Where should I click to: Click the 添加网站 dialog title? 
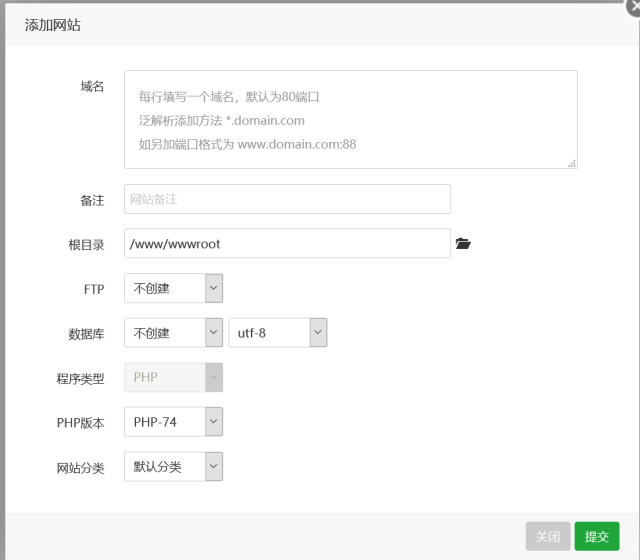coord(52,25)
